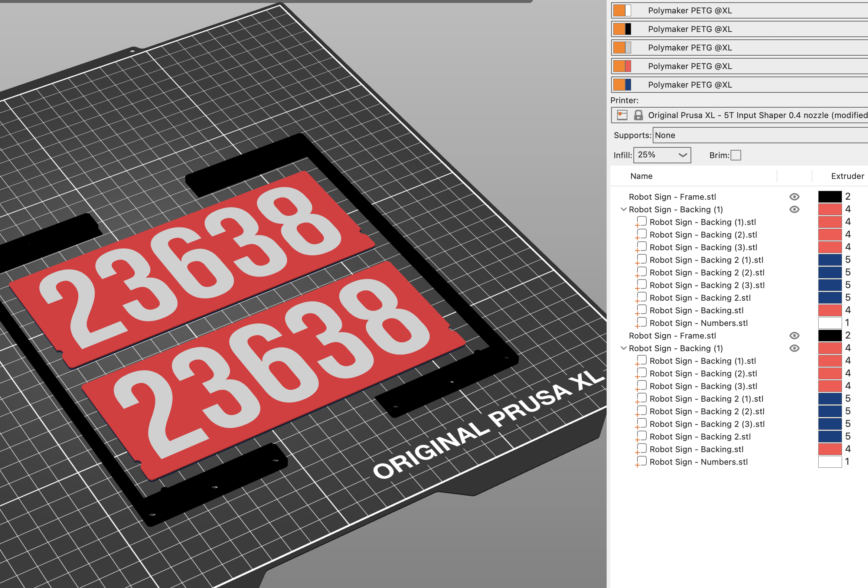
Task: Click the black extruder swatch of the first Frame.stl
Action: pos(829,197)
